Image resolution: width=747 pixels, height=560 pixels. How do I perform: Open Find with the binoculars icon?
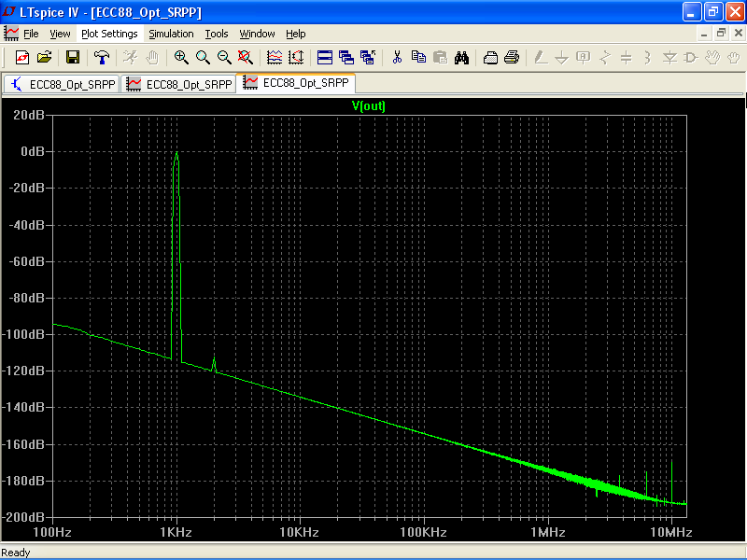tap(461, 58)
